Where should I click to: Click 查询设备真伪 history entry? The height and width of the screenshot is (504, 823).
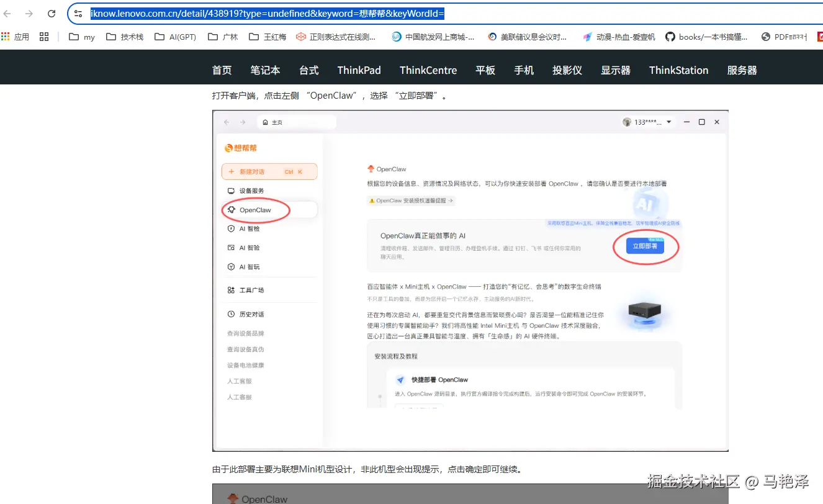(x=245, y=349)
